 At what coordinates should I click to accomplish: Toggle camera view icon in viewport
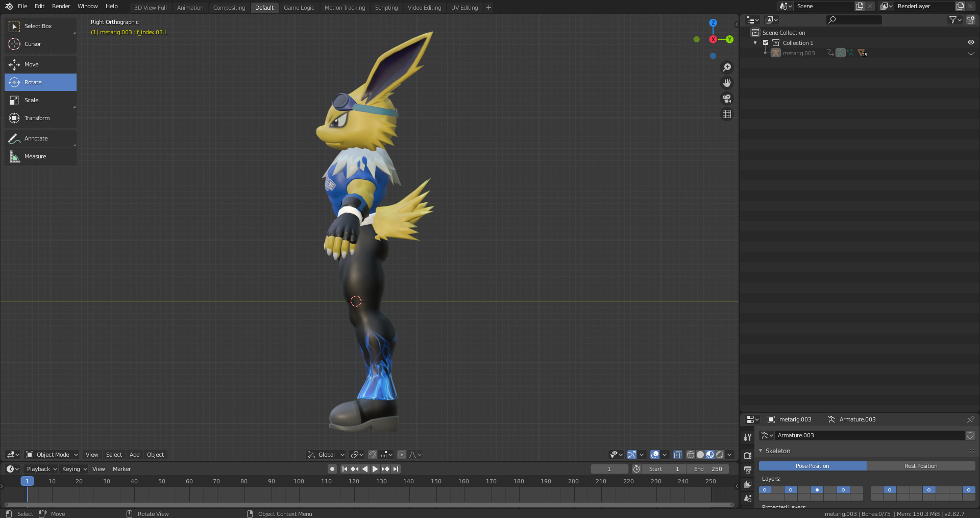(x=727, y=99)
